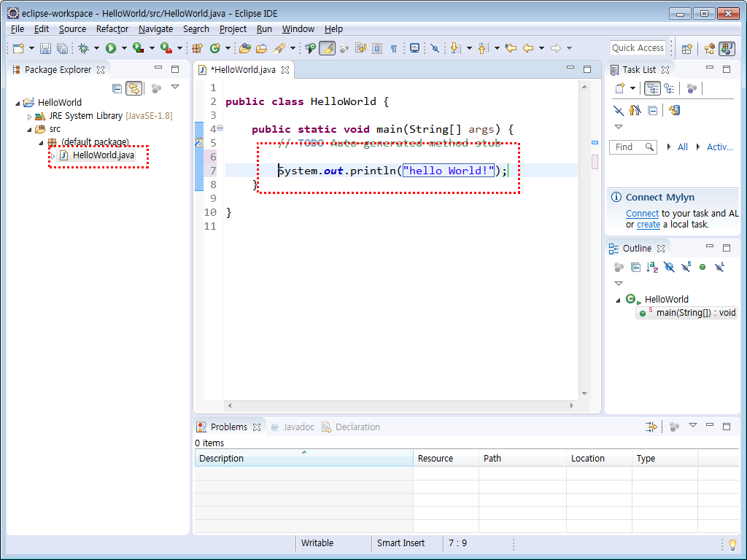Open dropdown beside New Java Class
Viewport: 747px width, 560px height.
228,48
